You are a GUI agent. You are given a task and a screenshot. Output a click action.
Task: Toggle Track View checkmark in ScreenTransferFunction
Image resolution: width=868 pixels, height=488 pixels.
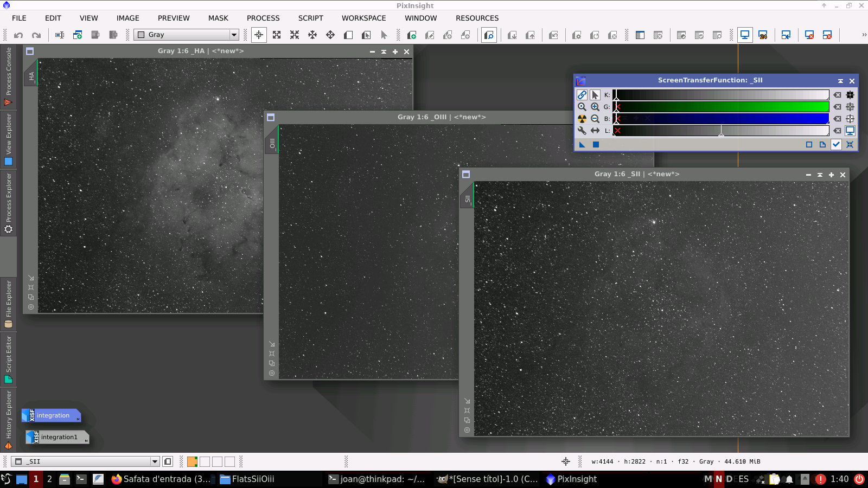pyautogui.click(x=836, y=145)
